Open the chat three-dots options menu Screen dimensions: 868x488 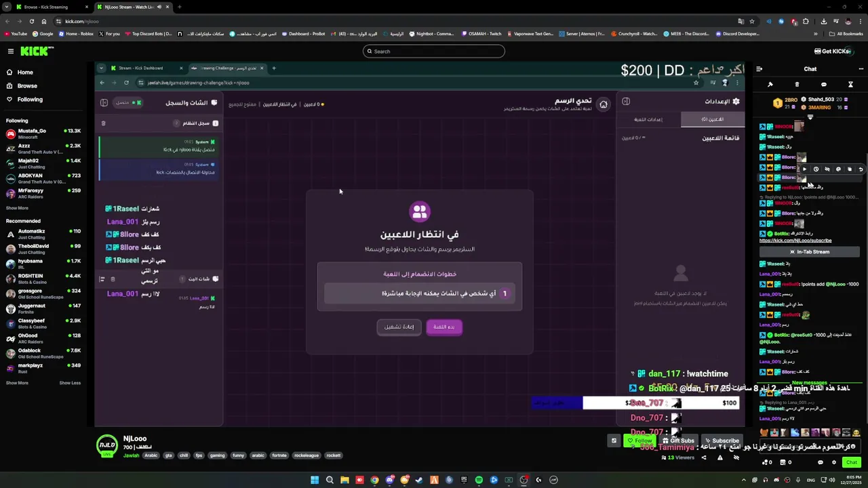click(861, 68)
